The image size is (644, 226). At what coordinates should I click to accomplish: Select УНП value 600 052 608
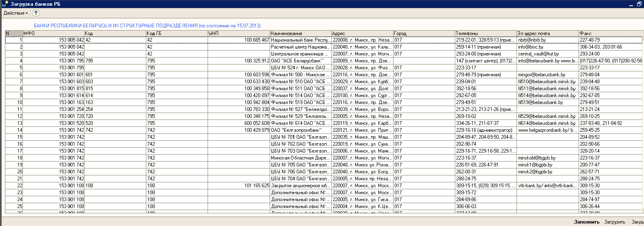239,123
